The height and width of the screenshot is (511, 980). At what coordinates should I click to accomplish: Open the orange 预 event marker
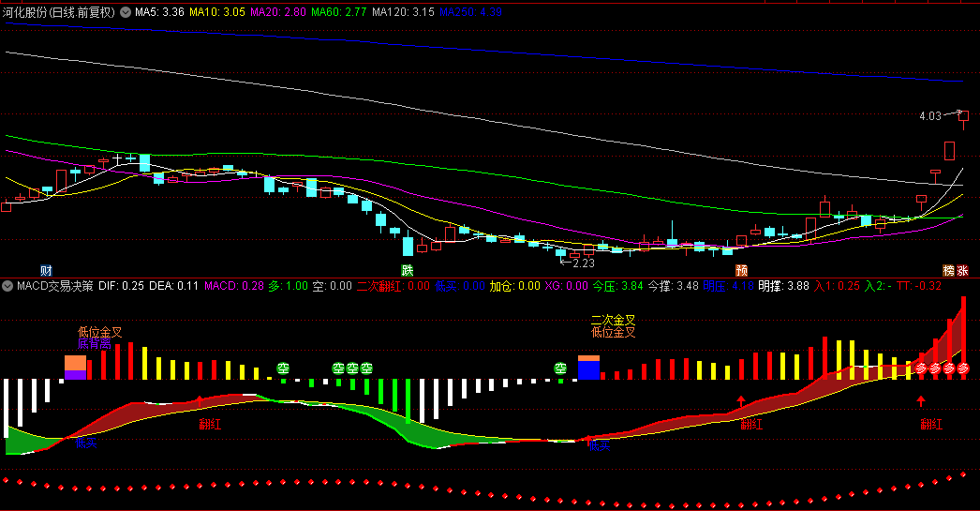pos(741,270)
